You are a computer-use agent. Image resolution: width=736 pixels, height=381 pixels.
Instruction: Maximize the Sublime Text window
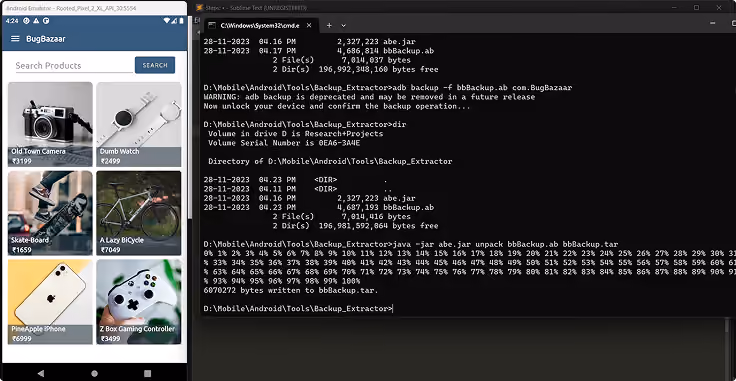click(697, 8)
